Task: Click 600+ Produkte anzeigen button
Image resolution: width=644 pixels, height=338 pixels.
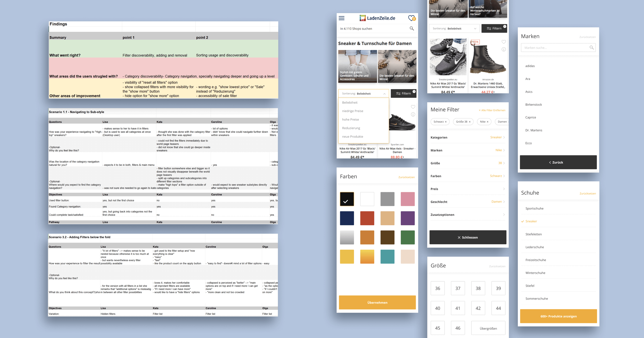Action: [x=558, y=316]
